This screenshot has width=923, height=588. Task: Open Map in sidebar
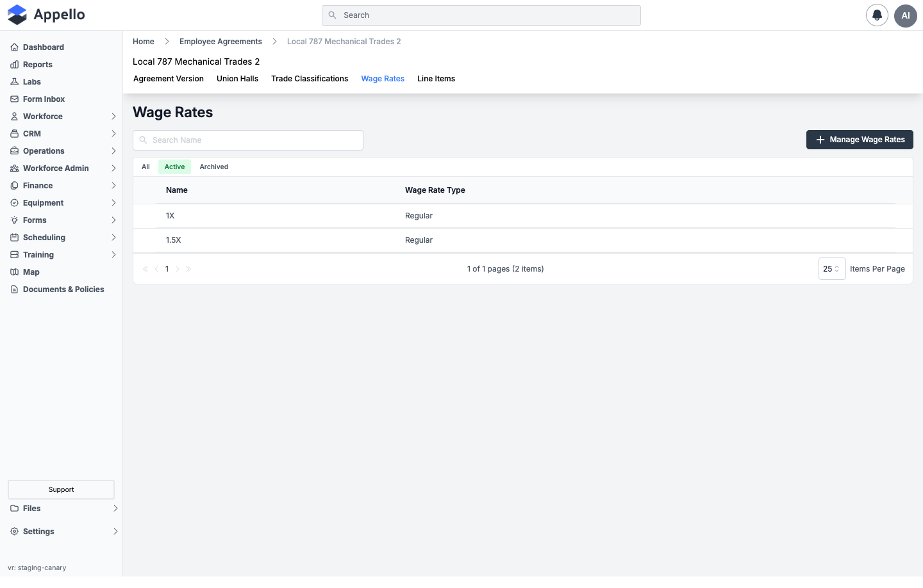coord(31,272)
